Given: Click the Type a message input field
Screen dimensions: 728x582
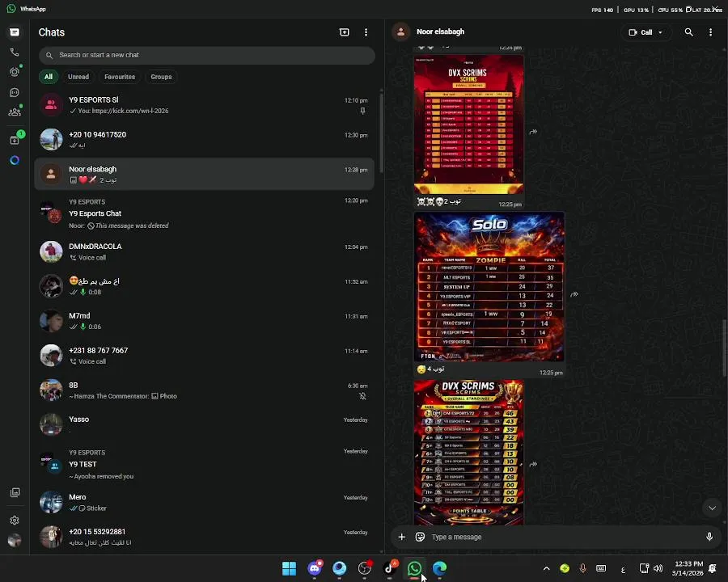Looking at the screenshot, I should click(x=564, y=537).
